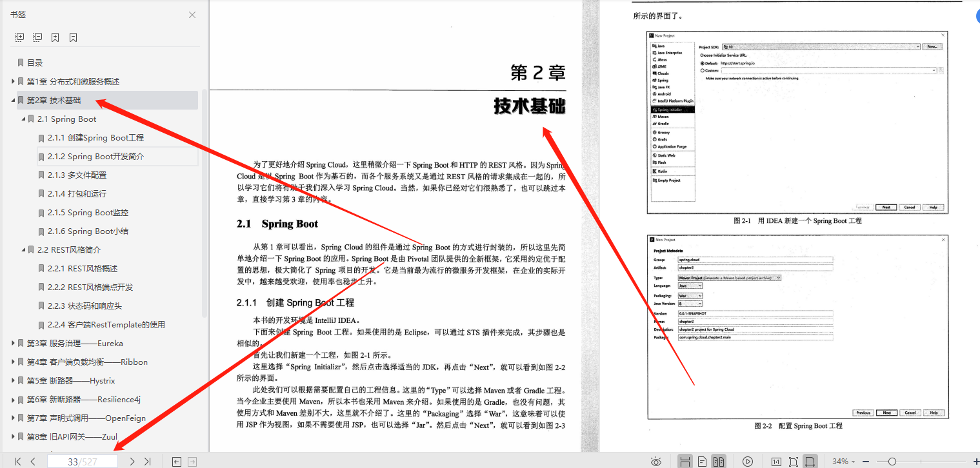The height and width of the screenshot is (468, 980).
Task: Collapse the 2.2 REST风格简介 section
Action: coord(23,249)
